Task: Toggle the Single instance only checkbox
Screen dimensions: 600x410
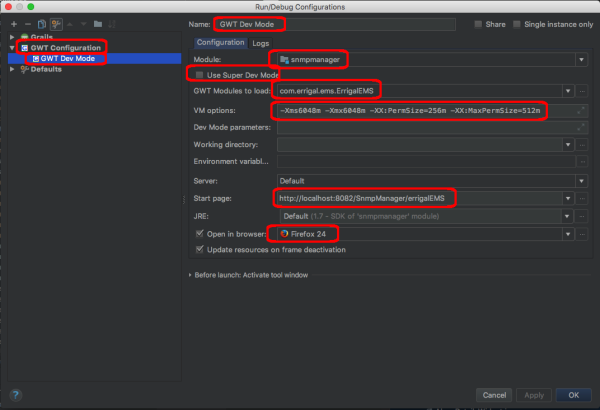Action: 517,23
